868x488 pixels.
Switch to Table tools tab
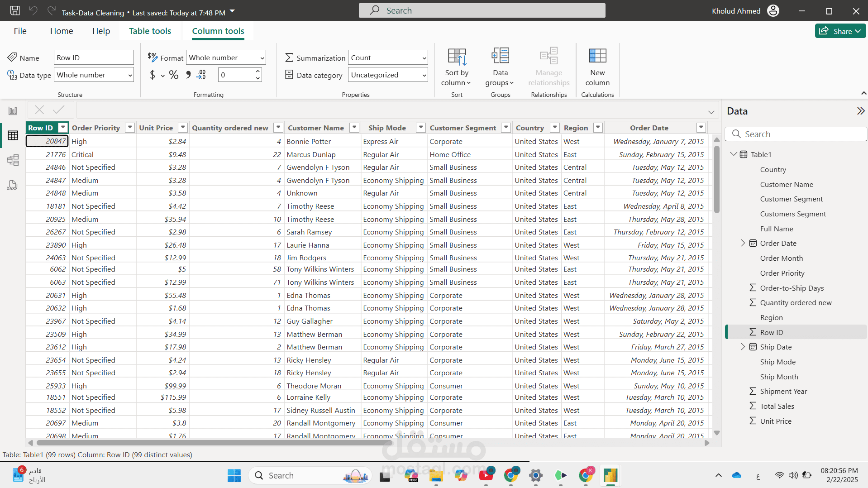click(x=150, y=31)
